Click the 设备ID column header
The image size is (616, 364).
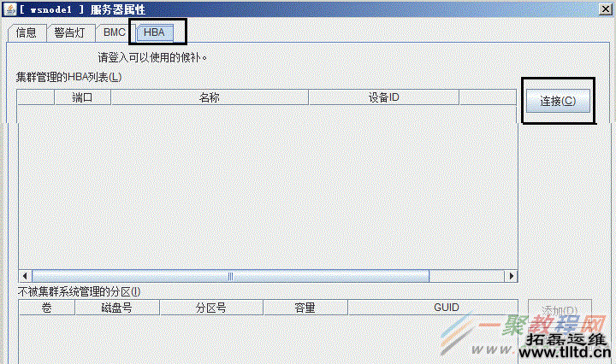(x=383, y=97)
